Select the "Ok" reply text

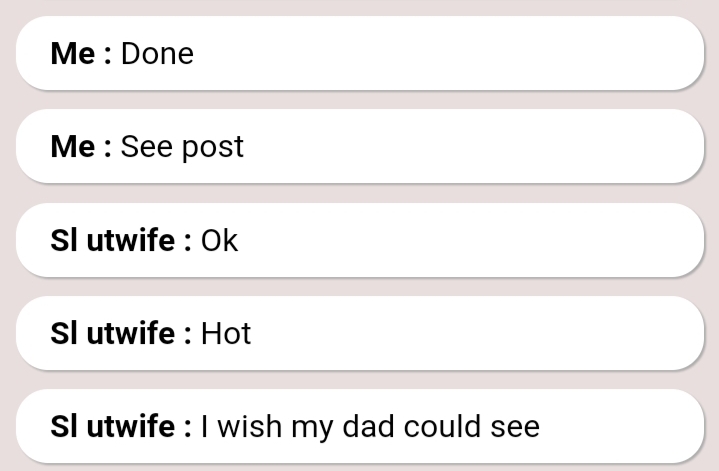(x=220, y=241)
